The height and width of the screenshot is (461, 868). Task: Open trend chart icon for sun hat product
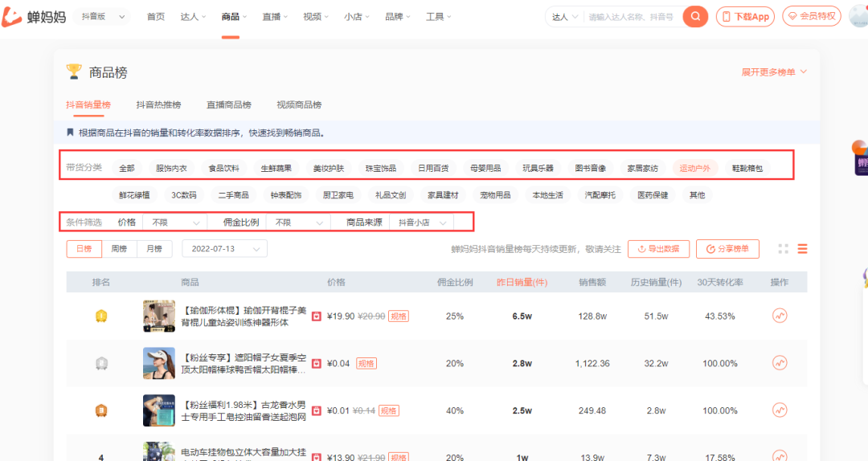pos(779,363)
